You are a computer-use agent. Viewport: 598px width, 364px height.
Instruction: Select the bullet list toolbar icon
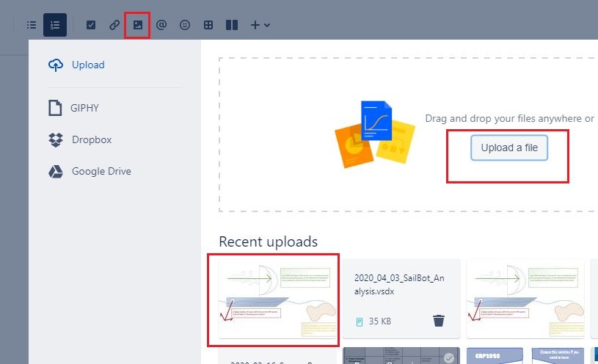pos(32,25)
